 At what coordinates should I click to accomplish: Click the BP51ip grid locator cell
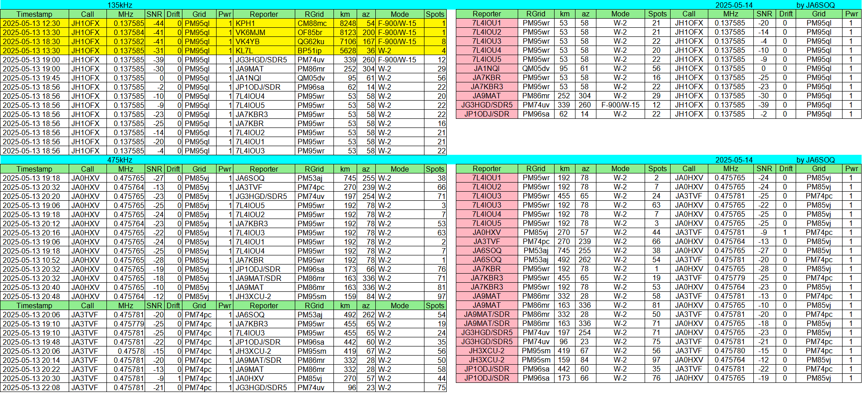[314, 51]
